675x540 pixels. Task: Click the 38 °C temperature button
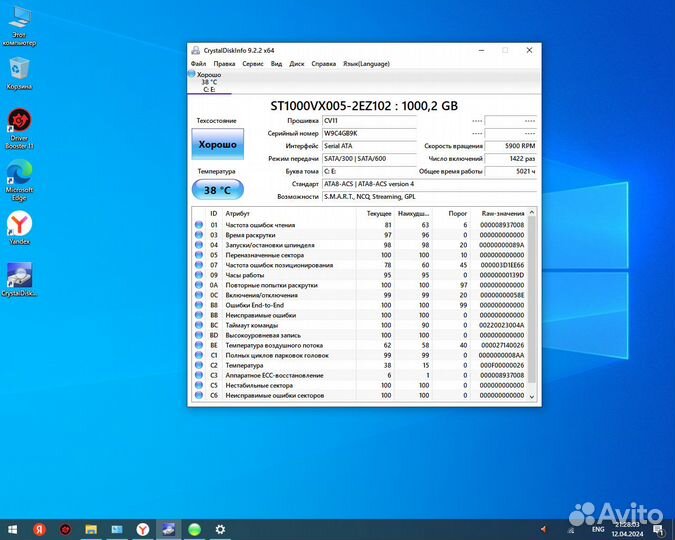click(218, 190)
